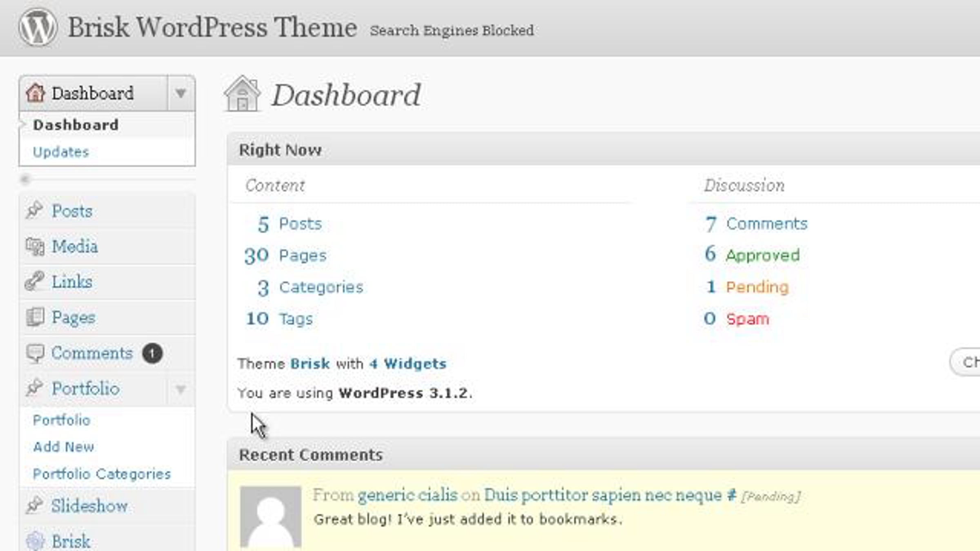Click the Pages icon in sidebar
The image size is (980, 551).
[35, 317]
